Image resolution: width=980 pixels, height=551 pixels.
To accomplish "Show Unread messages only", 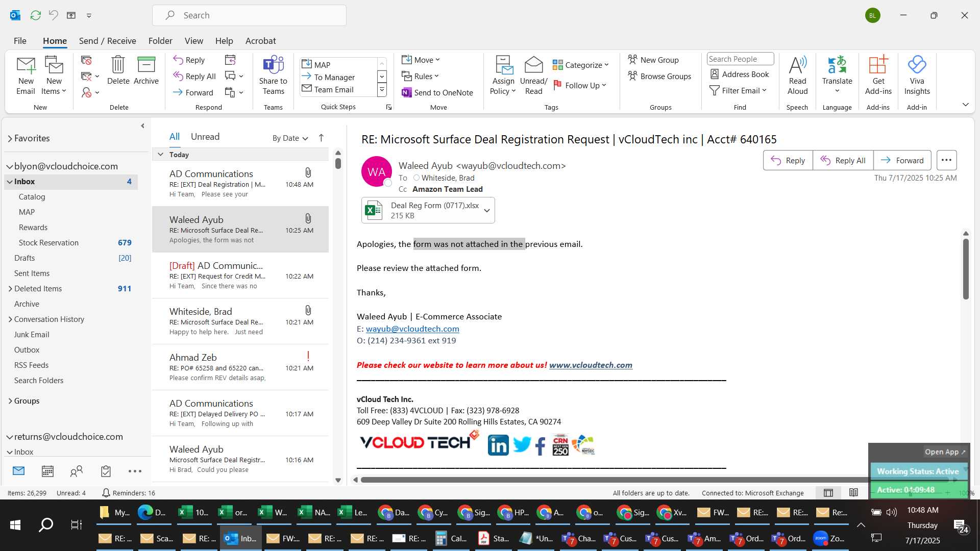I will [205, 137].
